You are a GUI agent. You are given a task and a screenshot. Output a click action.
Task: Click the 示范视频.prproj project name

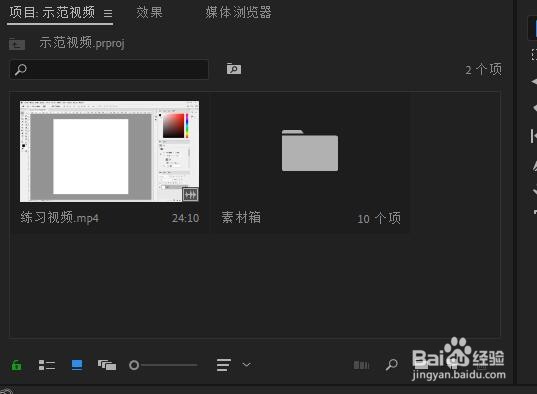pos(82,43)
